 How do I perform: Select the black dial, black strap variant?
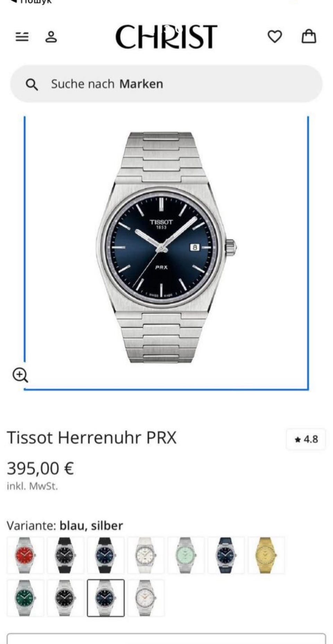[x=66, y=555]
